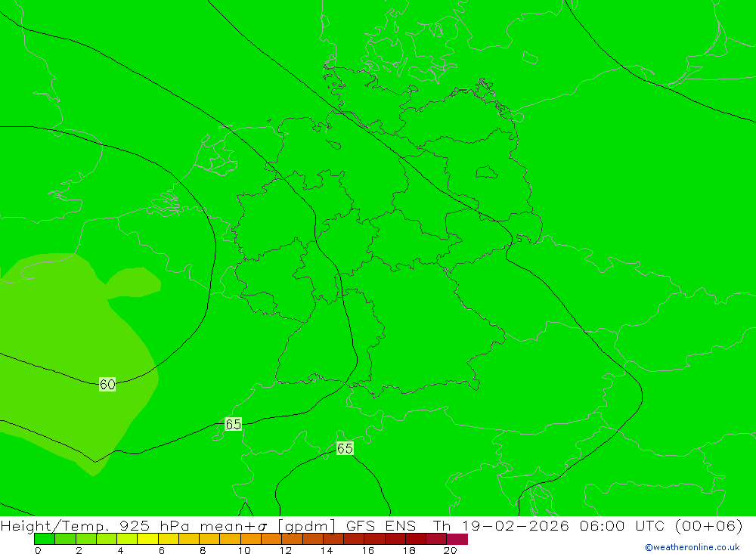Screen dimensions: 756x554
Task: Click the legend scale number 2
Action: click(79, 550)
